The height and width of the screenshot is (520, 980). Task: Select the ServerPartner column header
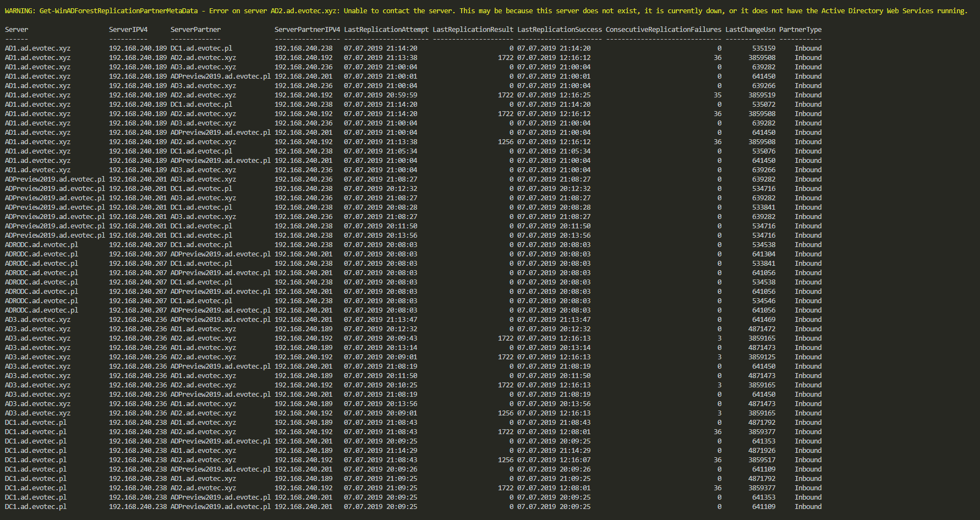point(195,30)
